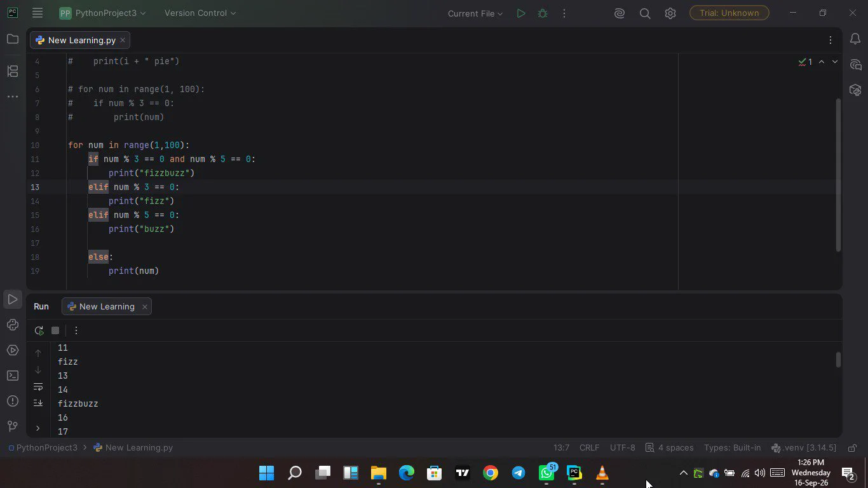Open the .venv [3.14.5] interpreter selector
The image size is (868, 488).
pyautogui.click(x=804, y=448)
